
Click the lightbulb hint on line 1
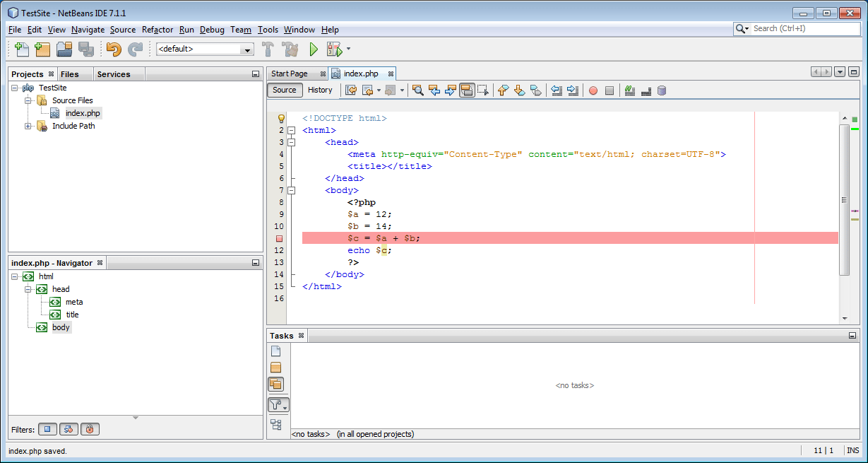click(x=280, y=119)
